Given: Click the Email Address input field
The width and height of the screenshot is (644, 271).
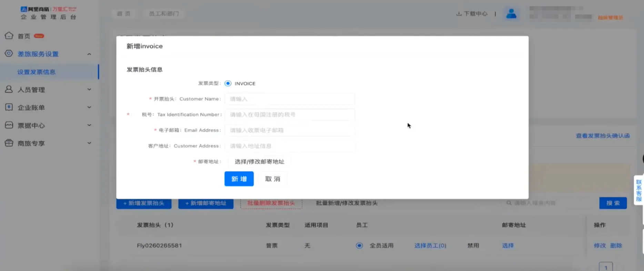Looking at the screenshot, I should click(290, 130).
